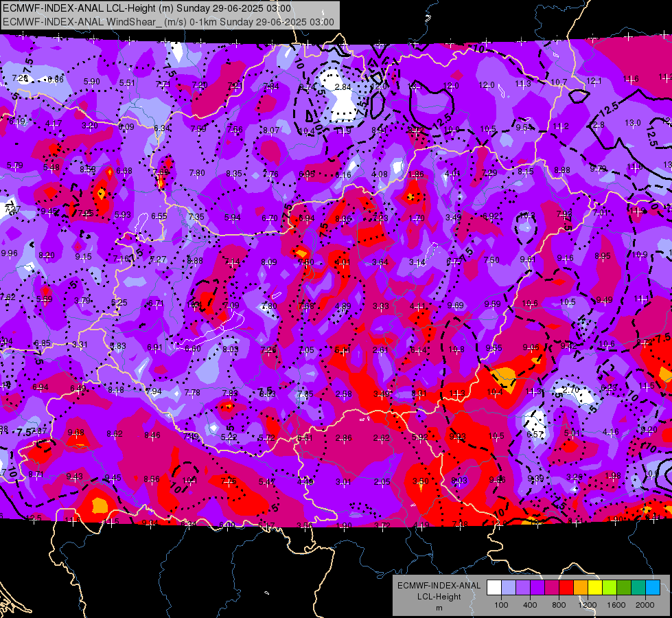Click the map value 10.3
The height and width of the screenshot is (618, 672).
(528, 216)
